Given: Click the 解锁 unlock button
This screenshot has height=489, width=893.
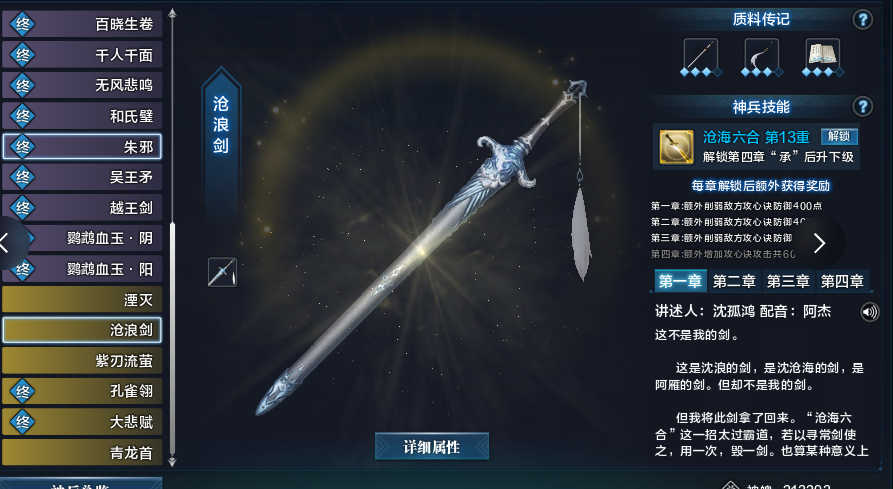Looking at the screenshot, I should click(x=839, y=137).
